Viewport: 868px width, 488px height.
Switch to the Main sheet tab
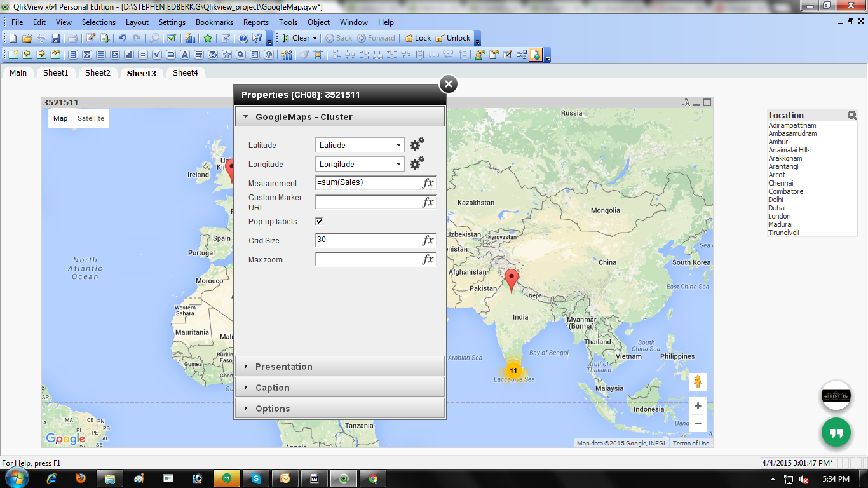coord(18,72)
